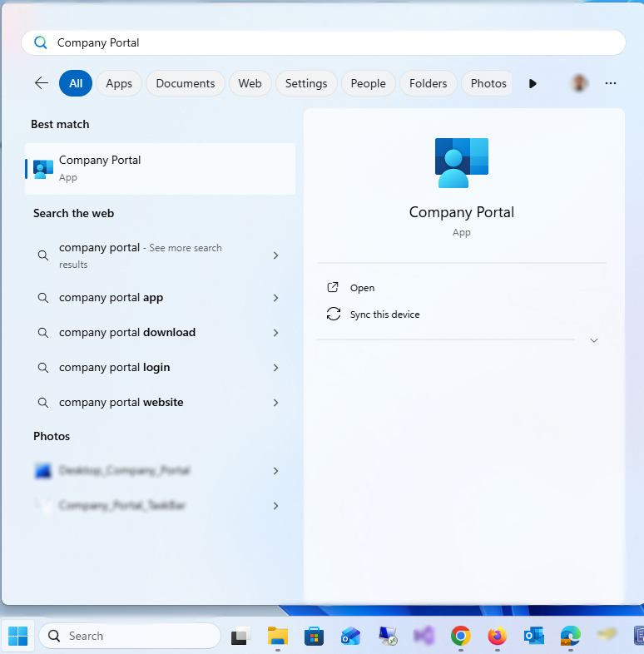Click Sync this device action
This screenshot has width=644, height=654.
click(384, 315)
